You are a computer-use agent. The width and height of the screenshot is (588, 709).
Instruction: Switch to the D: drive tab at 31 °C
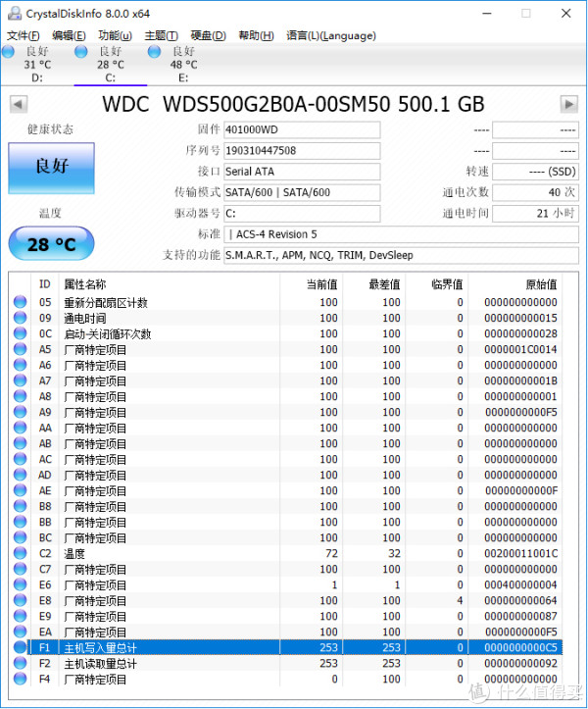point(37,64)
